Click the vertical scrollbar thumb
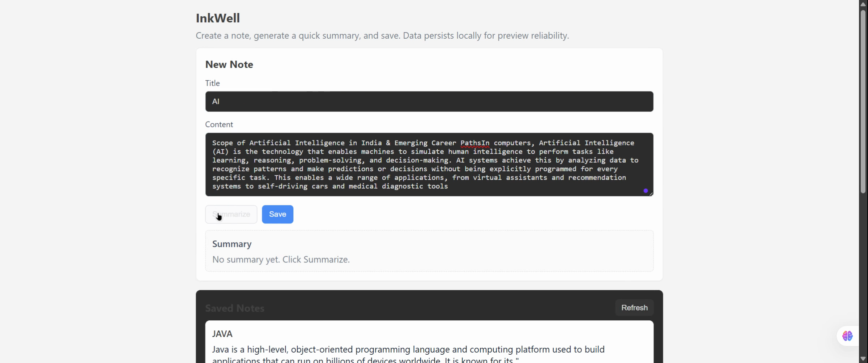The image size is (868, 363). coord(863,101)
